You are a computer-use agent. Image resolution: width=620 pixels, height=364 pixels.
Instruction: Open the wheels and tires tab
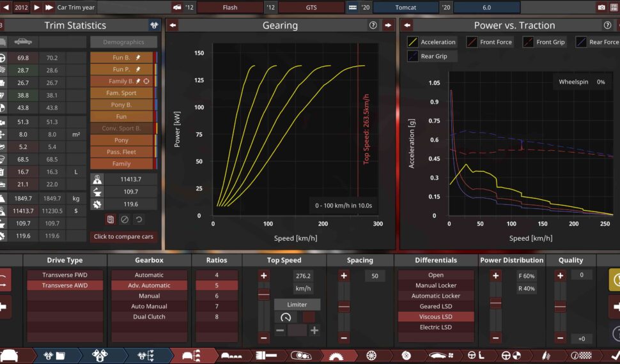(x=370, y=355)
